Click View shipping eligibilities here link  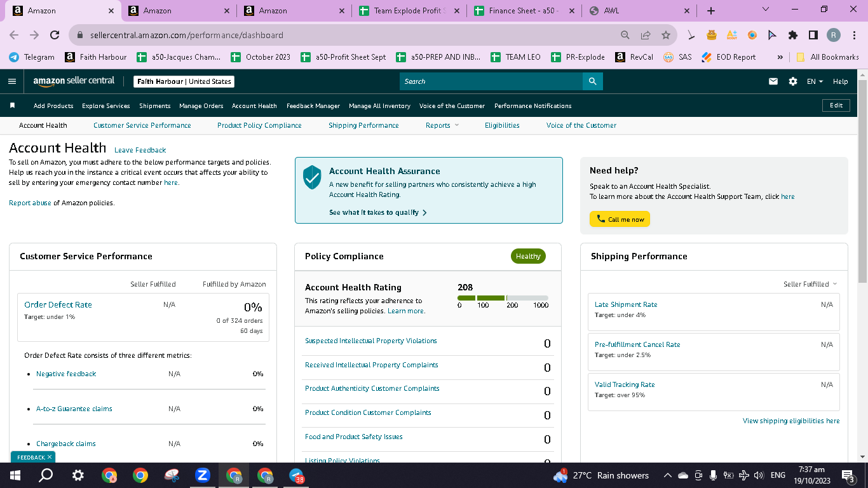point(791,421)
